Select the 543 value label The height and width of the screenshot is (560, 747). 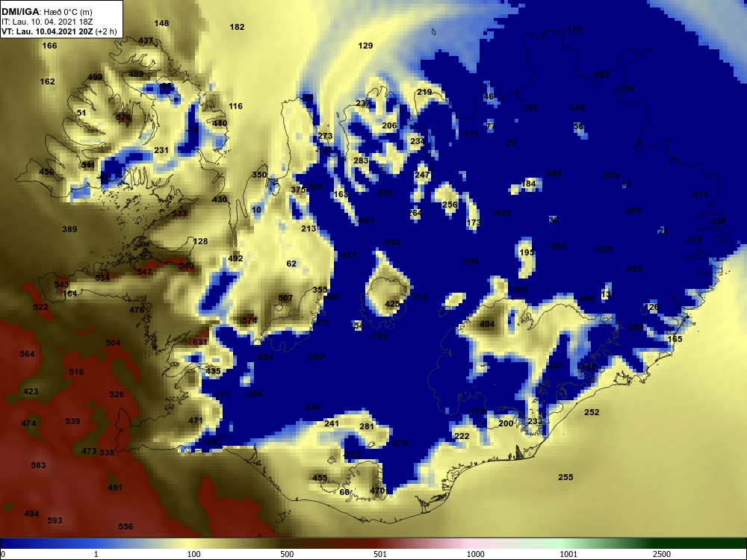[x=61, y=284]
